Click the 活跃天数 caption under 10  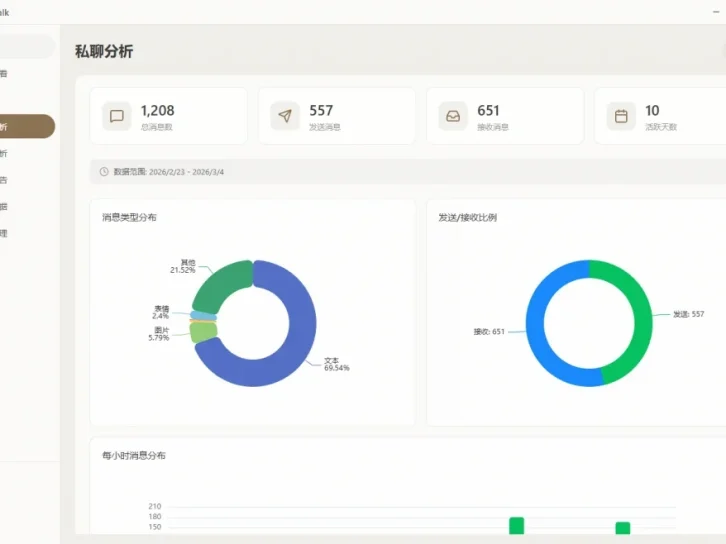pos(661,127)
